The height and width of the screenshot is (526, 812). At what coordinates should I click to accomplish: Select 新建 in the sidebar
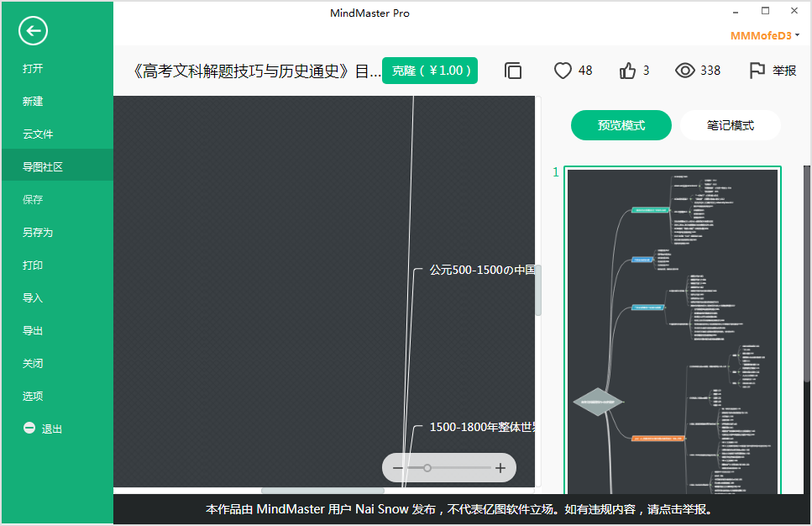pos(33,101)
